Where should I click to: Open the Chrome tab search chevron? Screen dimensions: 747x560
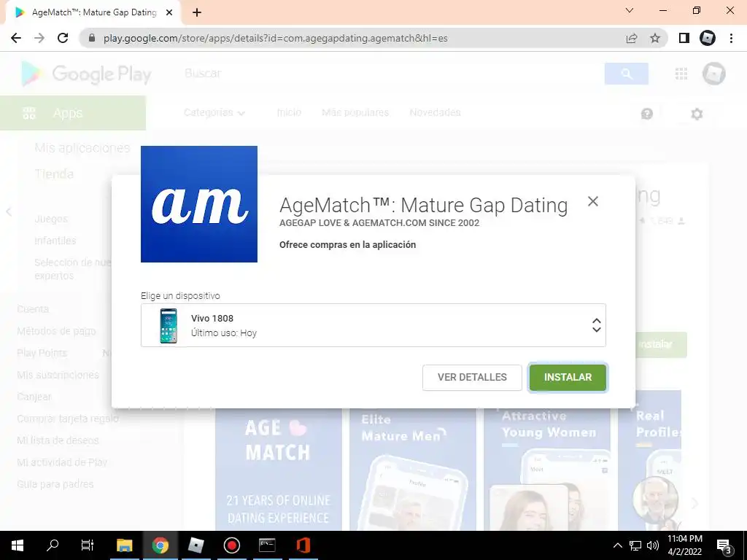(630, 10)
